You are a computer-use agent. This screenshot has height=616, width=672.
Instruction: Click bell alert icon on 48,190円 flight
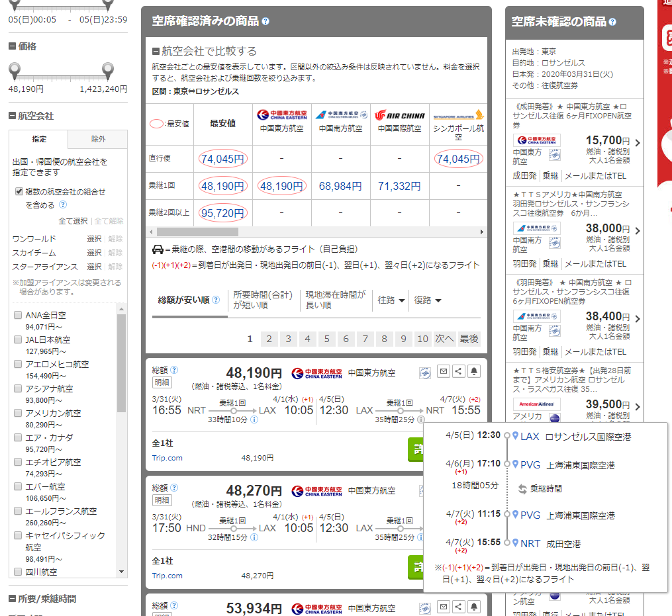click(x=473, y=371)
